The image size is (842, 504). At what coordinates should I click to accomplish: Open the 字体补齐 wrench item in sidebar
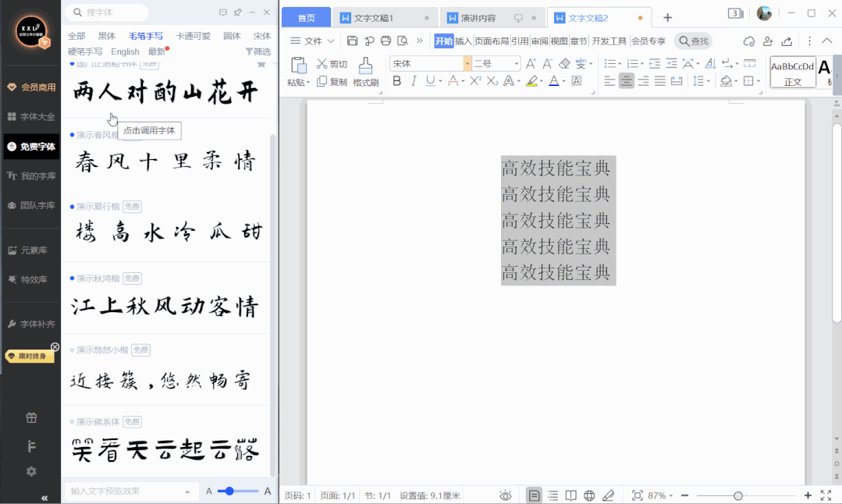pyautogui.click(x=31, y=324)
